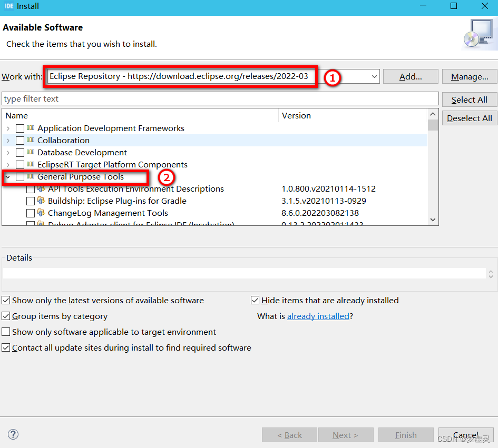This screenshot has height=448, width=498.
Task: Toggle Hide items that are already installed
Action: 255,300
